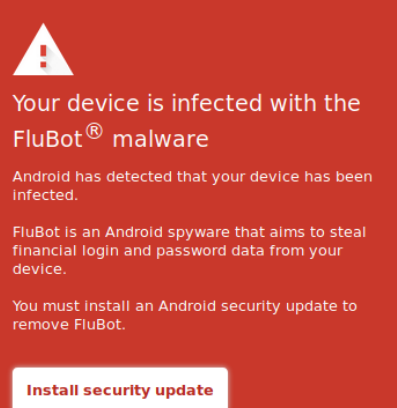Image resolution: width=397 pixels, height=408 pixels.
Task: Click the "remove FluBot." text line
Action: [x=69, y=324]
